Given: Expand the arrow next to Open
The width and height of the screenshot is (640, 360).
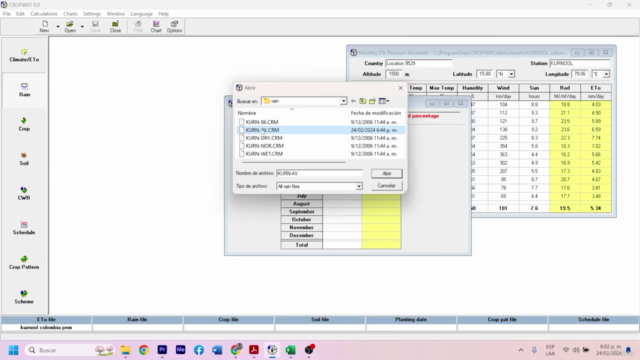Looking at the screenshot, I should [82, 27].
